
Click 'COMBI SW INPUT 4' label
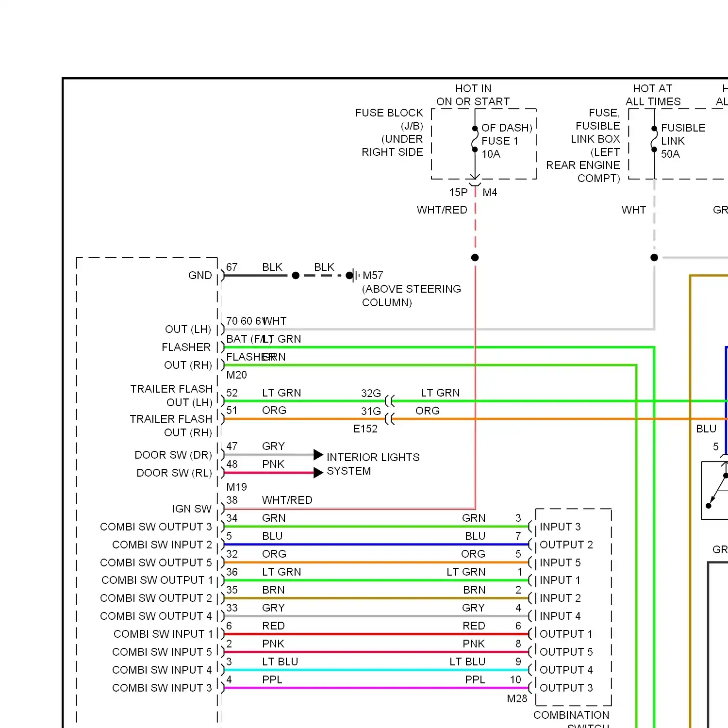[x=162, y=670]
